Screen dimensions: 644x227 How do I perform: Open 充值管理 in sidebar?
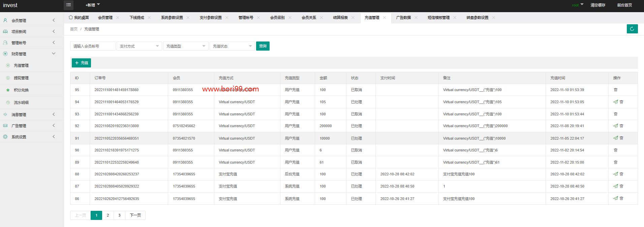click(32, 65)
